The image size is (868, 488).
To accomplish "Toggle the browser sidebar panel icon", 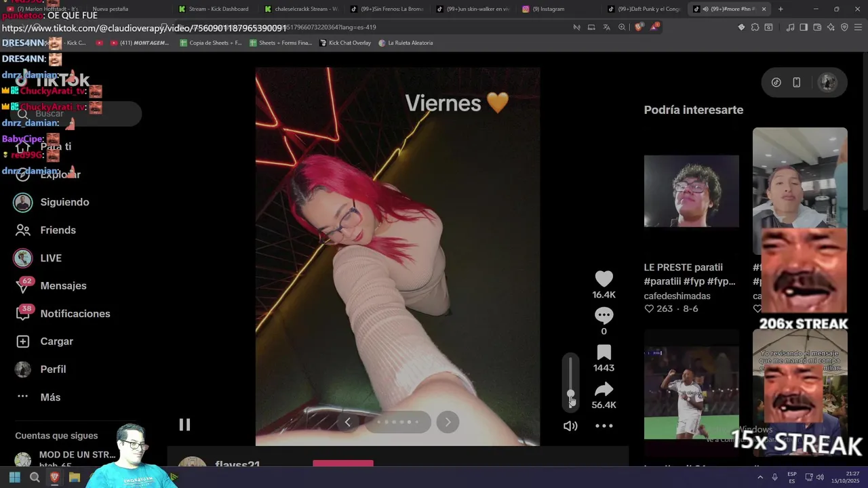I will (804, 27).
